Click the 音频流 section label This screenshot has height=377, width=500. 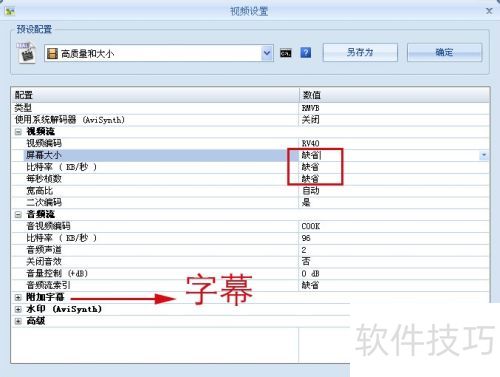[41, 214]
